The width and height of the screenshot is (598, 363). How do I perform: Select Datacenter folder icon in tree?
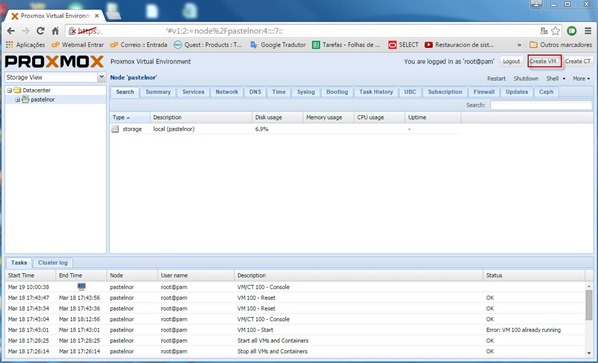point(17,90)
